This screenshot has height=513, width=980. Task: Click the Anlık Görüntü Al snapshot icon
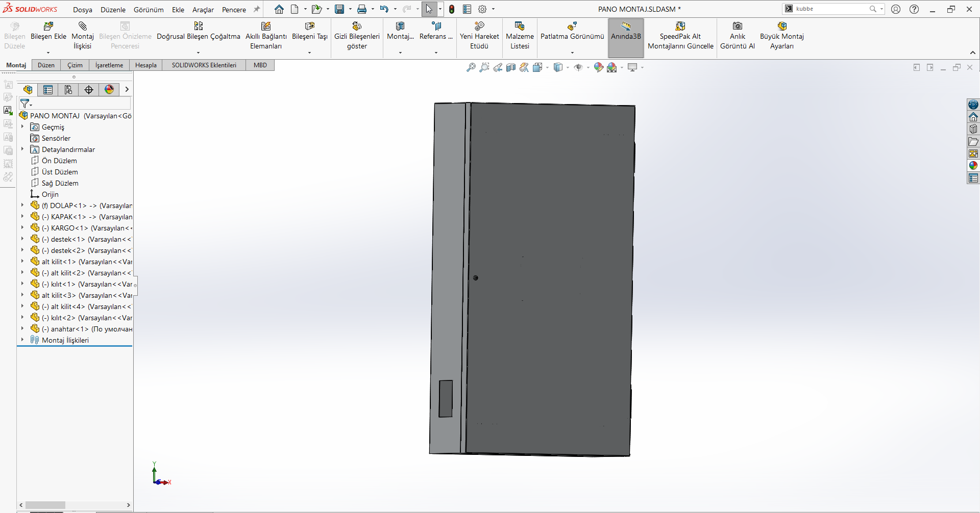[737, 27]
